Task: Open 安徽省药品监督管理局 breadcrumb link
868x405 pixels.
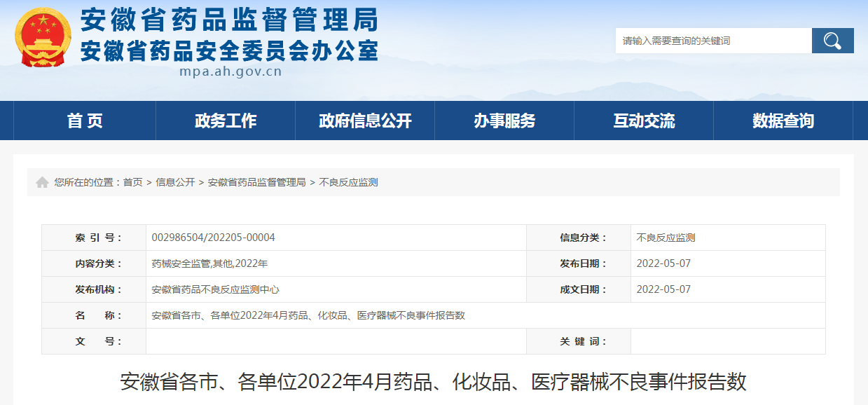Action: (x=257, y=182)
